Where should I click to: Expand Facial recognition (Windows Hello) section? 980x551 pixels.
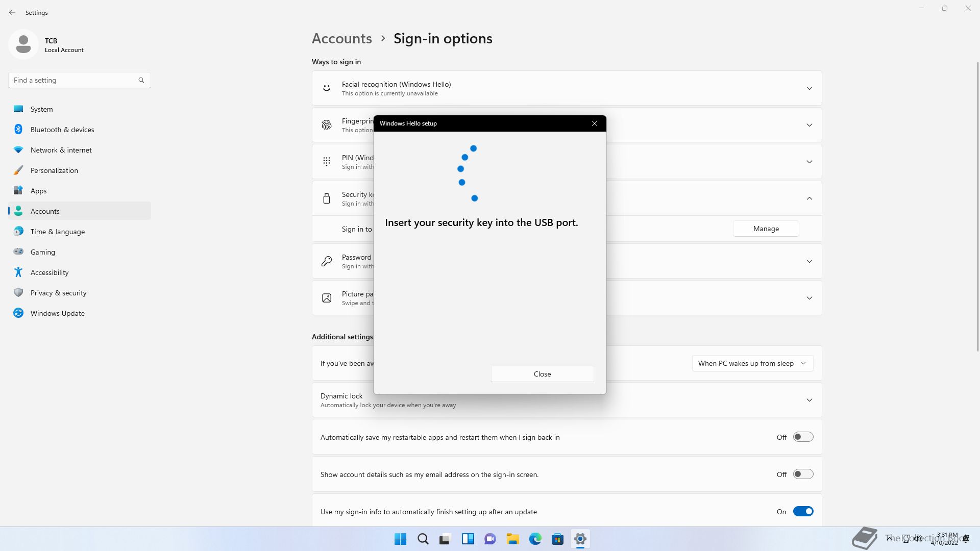[809, 88]
